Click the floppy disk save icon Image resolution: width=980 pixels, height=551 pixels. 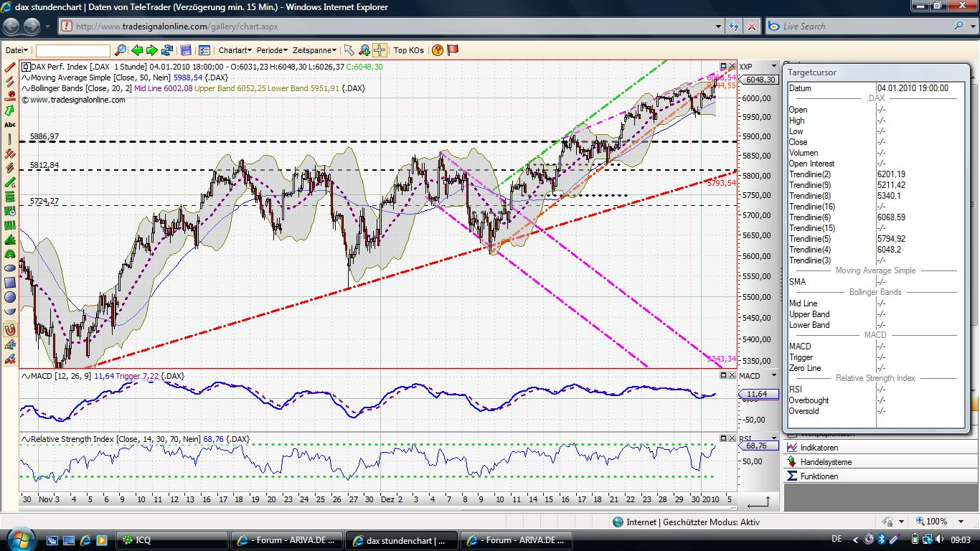tap(186, 50)
